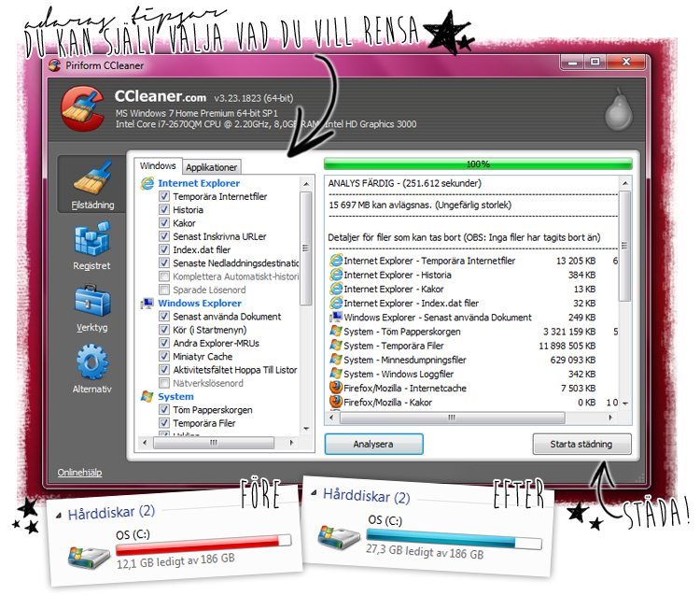Viewport: 700px width, 595px height.
Task: Open the Alternativ settings gear
Action: coord(92,369)
